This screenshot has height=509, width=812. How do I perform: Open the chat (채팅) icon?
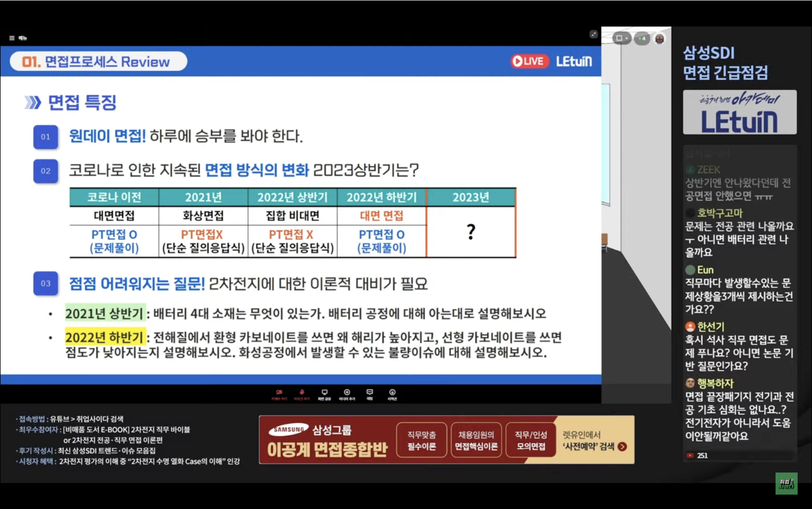pos(369,394)
